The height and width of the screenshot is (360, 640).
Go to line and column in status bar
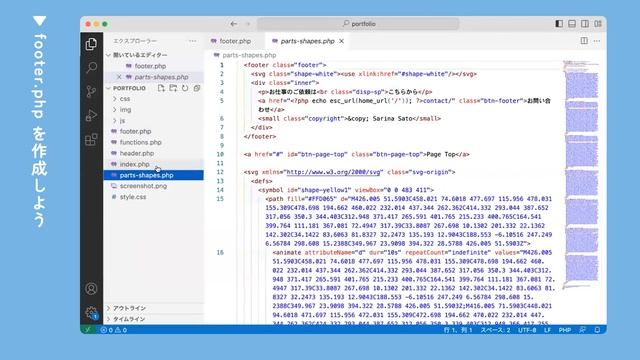(x=458, y=330)
